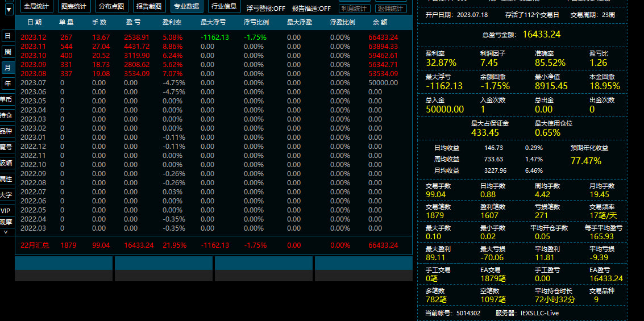
Task: Sort by the 盈亏 column header
Action: (133, 23)
